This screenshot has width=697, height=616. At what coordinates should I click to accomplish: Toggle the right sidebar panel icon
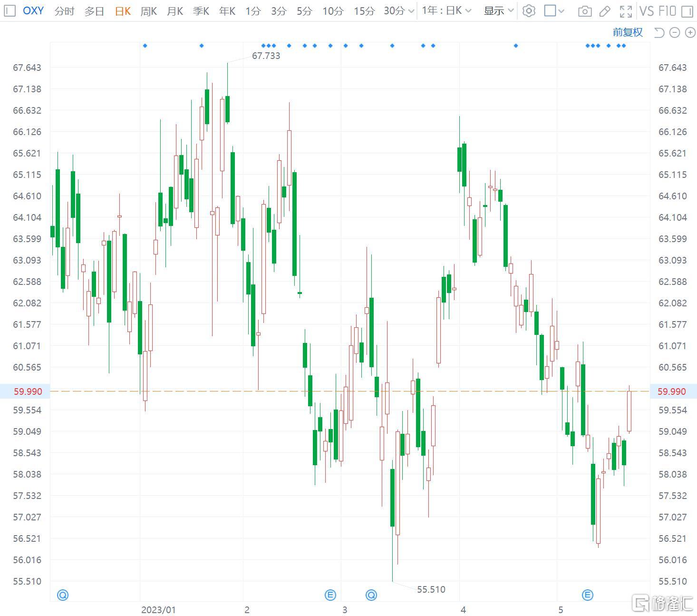(687, 11)
